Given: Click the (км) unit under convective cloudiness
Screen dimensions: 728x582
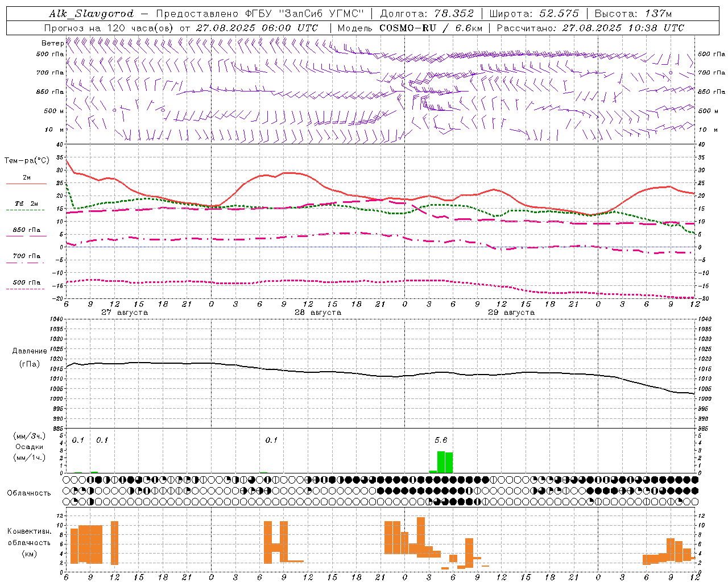Looking at the screenshot, I should click(29, 554).
